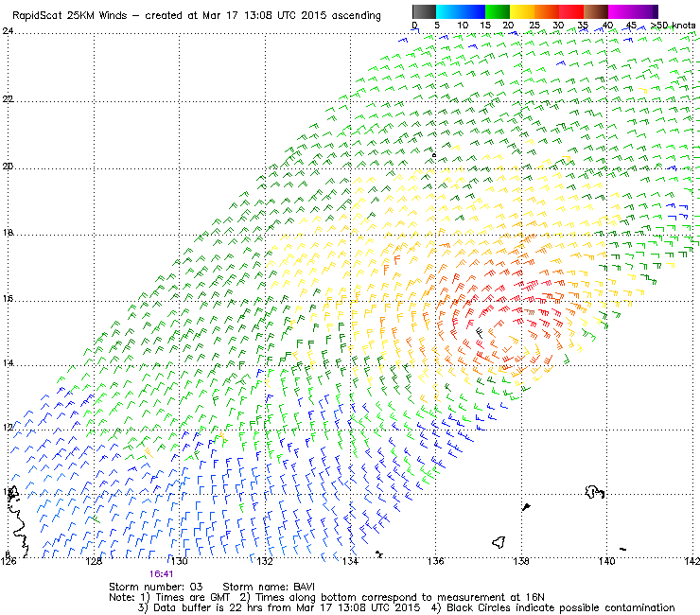700x615 pixels.
Task: Click the 'Times are GMT' note
Action: pyautogui.click(x=192, y=598)
